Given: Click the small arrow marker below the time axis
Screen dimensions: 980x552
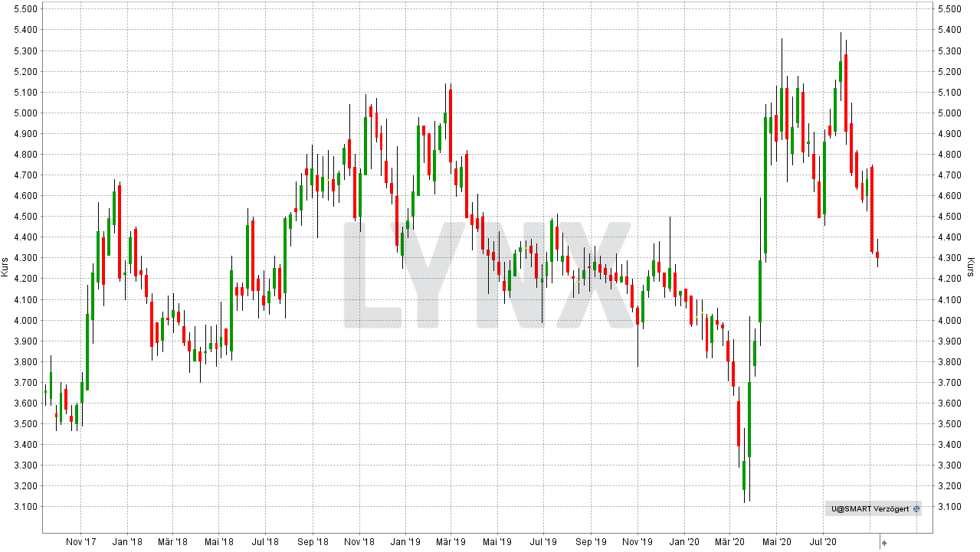Looking at the screenshot, I should click(883, 544).
